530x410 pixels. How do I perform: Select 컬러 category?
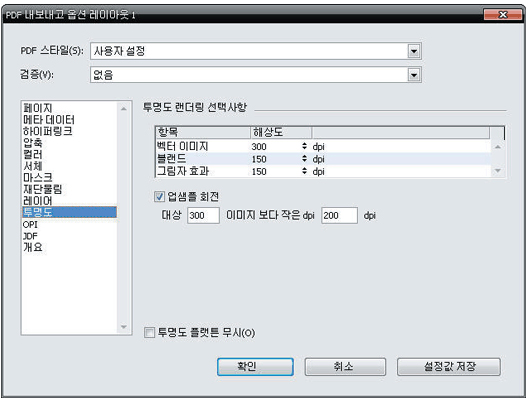(69, 154)
